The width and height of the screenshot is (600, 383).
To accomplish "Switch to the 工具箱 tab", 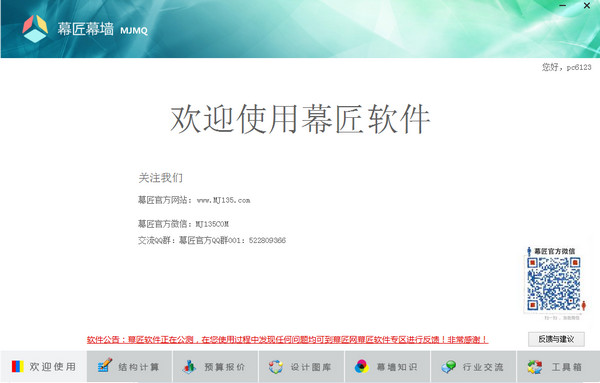I will tap(558, 367).
